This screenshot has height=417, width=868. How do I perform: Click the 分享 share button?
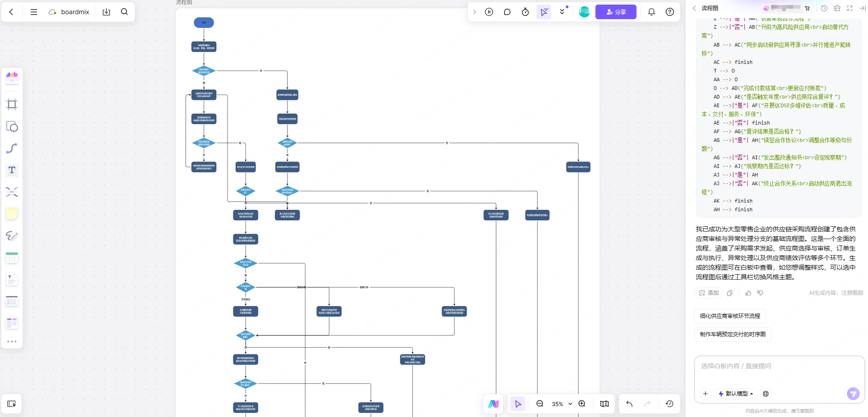pyautogui.click(x=615, y=12)
